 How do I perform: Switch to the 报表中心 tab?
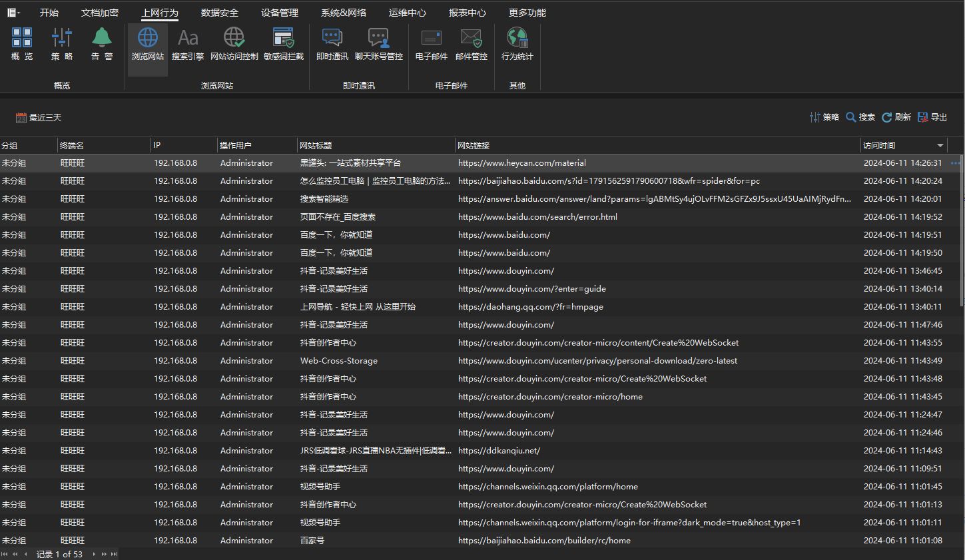[x=468, y=13]
